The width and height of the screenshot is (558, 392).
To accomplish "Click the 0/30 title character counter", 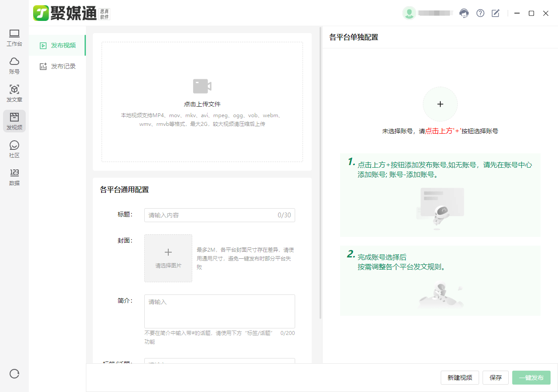I will (x=284, y=215).
